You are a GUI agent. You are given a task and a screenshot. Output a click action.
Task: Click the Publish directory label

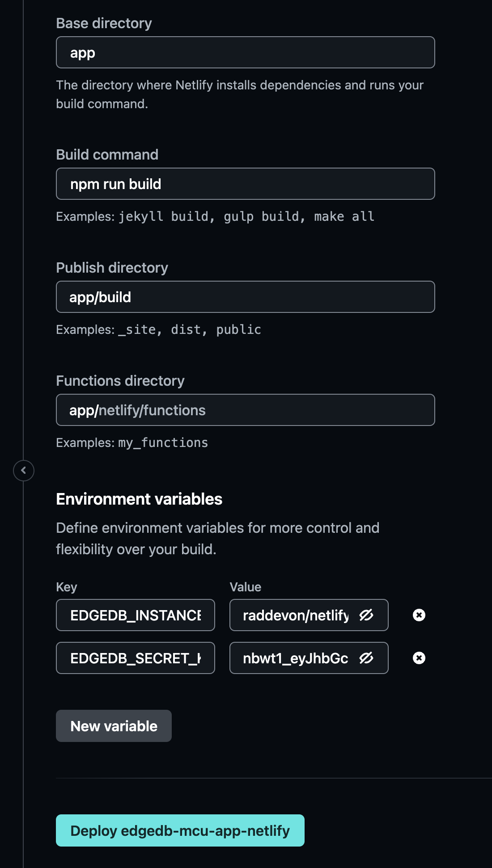(112, 268)
